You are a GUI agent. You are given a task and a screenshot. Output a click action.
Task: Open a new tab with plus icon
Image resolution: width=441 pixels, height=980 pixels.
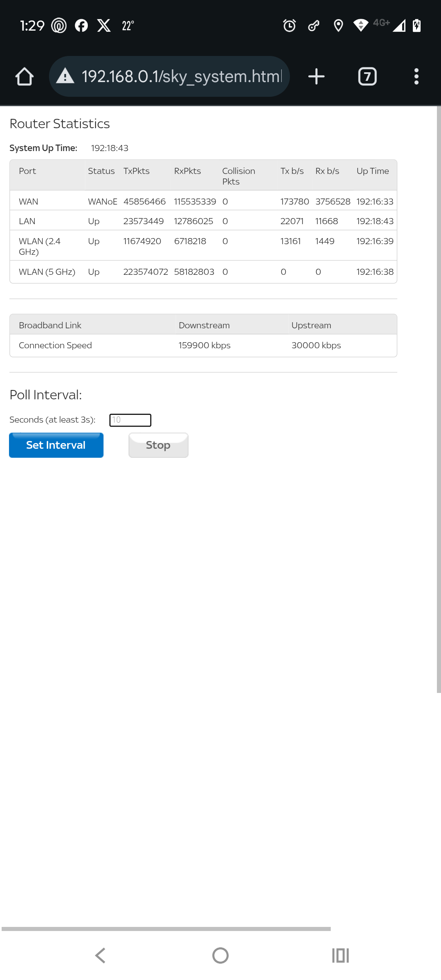316,76
